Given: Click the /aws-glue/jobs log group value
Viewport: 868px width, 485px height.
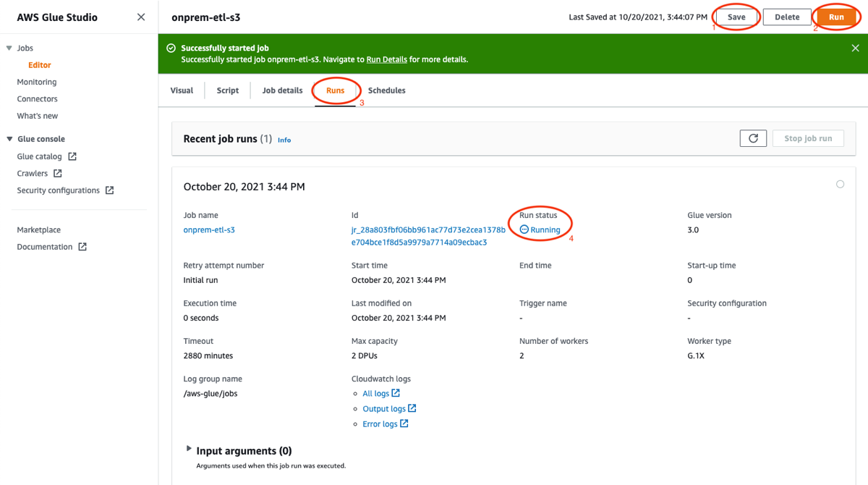Looking at the screenshot, I should [x=210, y=394].
